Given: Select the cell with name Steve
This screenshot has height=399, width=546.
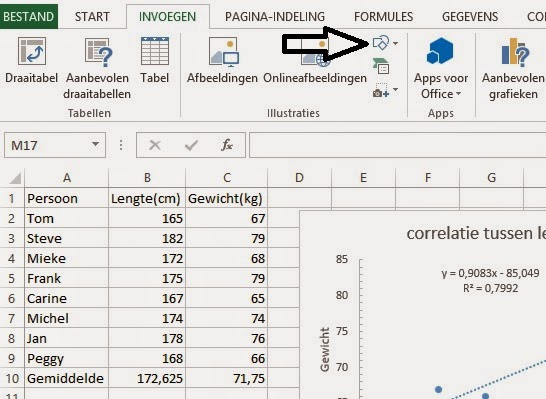Looking at the screenshot, I should tap(67, 238).
